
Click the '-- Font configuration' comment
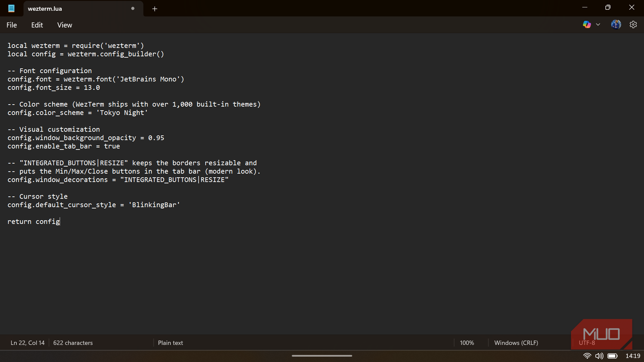[50, 71]
